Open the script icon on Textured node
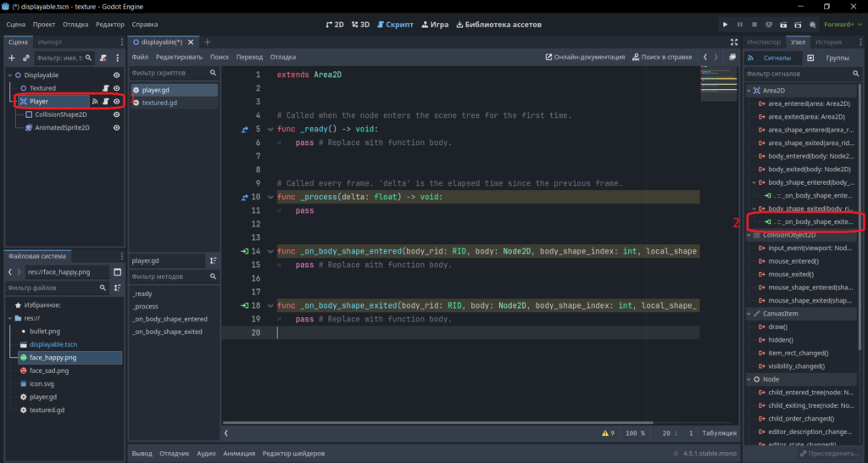The width and height of the screenshot is (868, 463). click(106, 88)
